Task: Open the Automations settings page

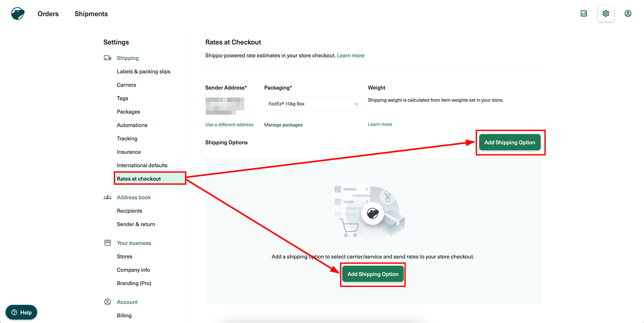Action: [132, 125]
